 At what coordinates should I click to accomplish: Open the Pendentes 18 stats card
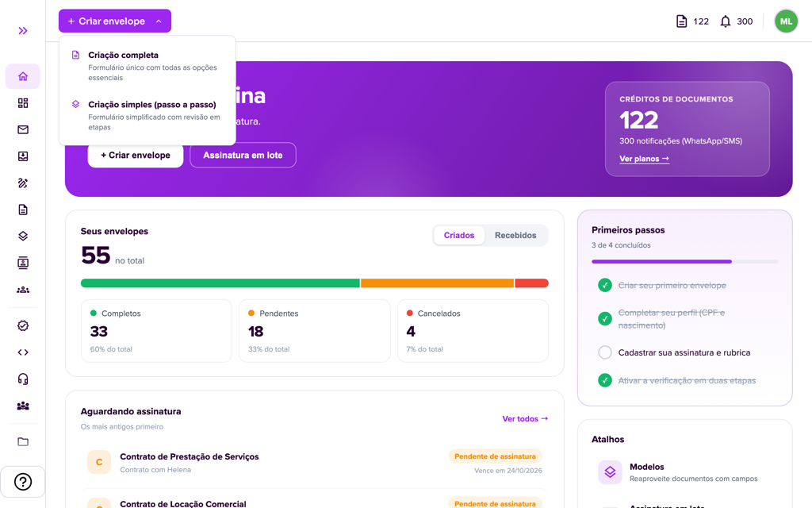pos(314,331)
